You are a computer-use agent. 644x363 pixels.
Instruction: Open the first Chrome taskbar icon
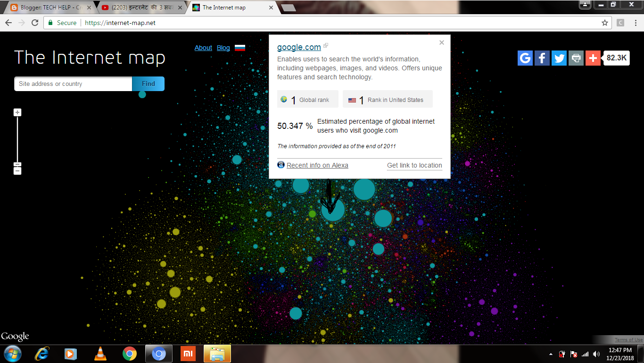(x=130, y=354)
